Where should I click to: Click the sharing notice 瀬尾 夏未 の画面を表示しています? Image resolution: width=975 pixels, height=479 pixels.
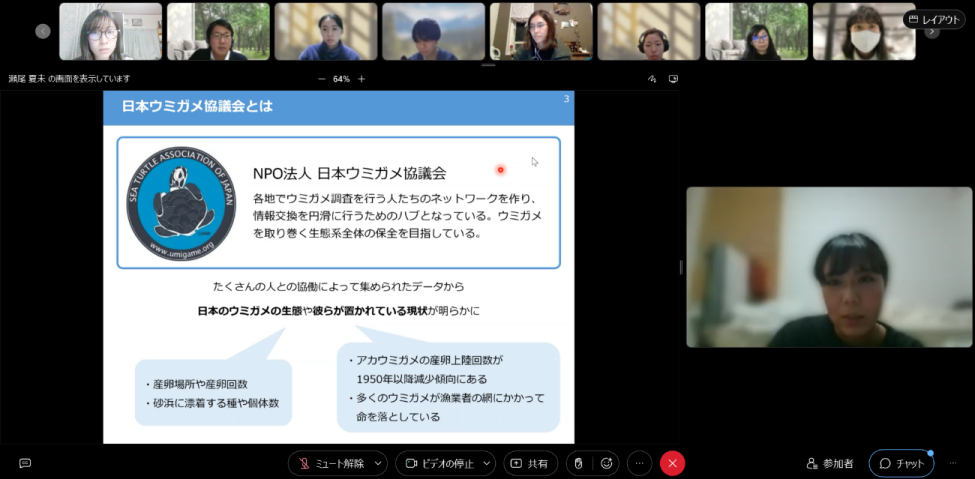point(70,79)
